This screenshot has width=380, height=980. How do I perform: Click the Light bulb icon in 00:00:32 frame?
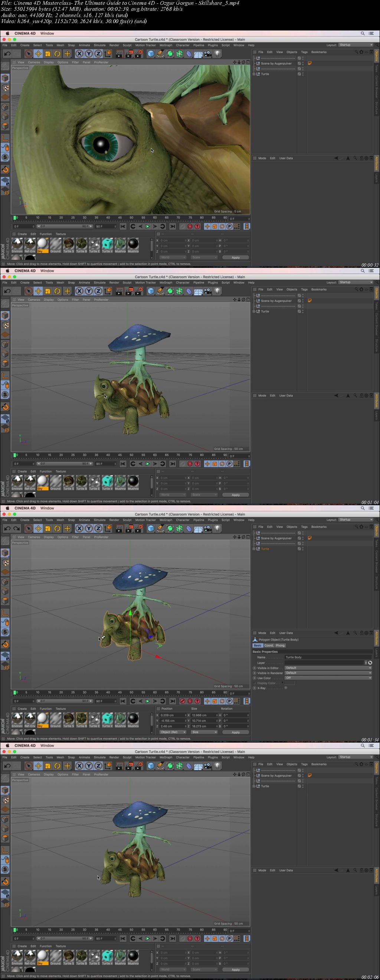[x=217, y=54]
